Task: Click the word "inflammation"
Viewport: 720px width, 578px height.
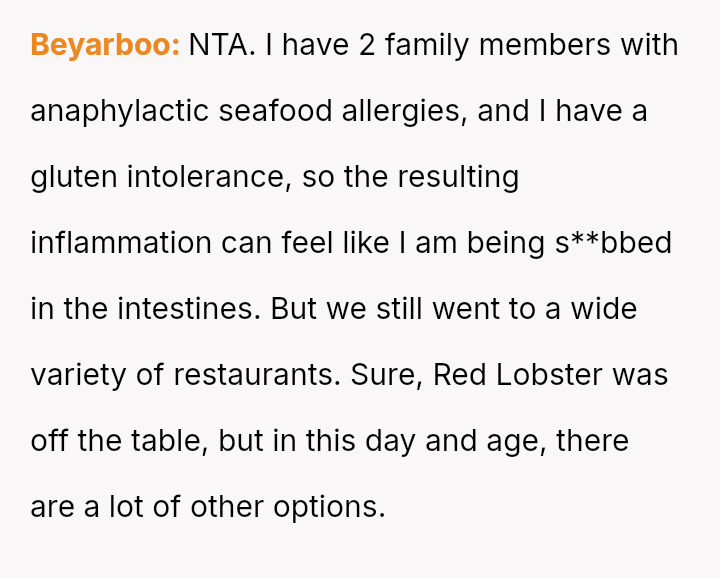Action: 121,243
